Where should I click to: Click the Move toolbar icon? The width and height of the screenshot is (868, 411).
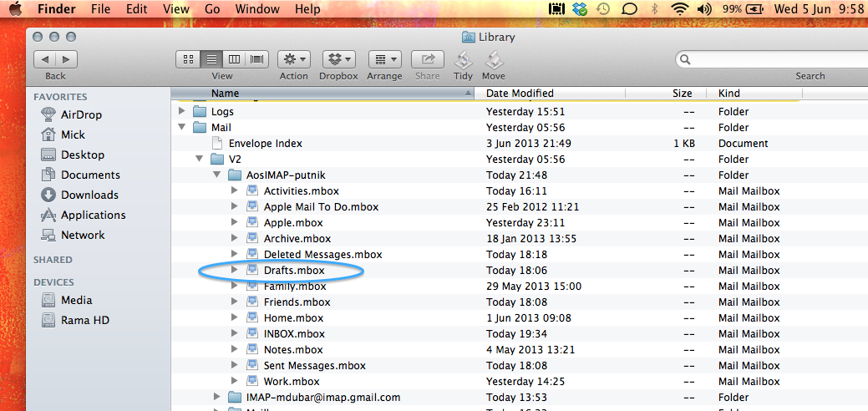pyautogui.click(x=493, y=58)
